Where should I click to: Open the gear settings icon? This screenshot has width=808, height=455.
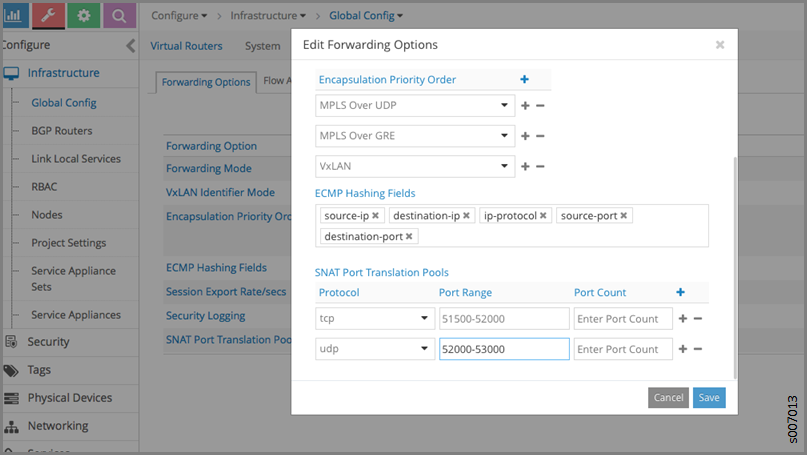coord(84,15)
